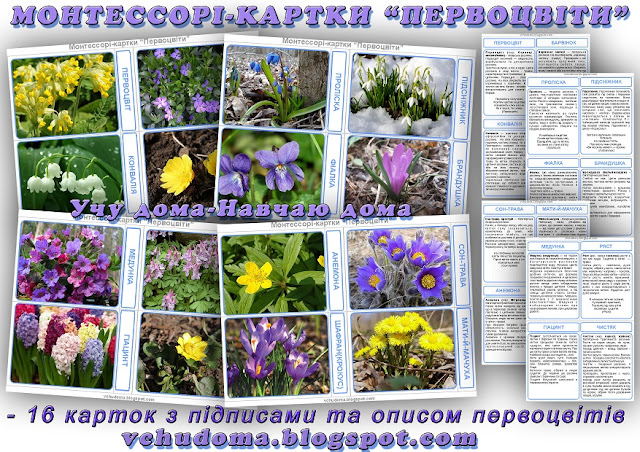Click the pink colchicum flower photo
This screenshot has width=640, height=452.
point(398,176)
